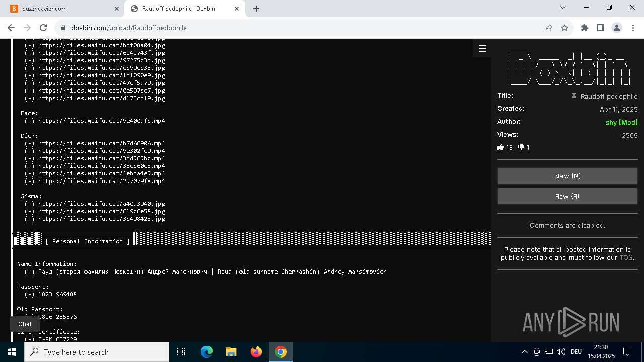Reload the current page
Viewport: 644px width, 362px height.
[43, 28]
